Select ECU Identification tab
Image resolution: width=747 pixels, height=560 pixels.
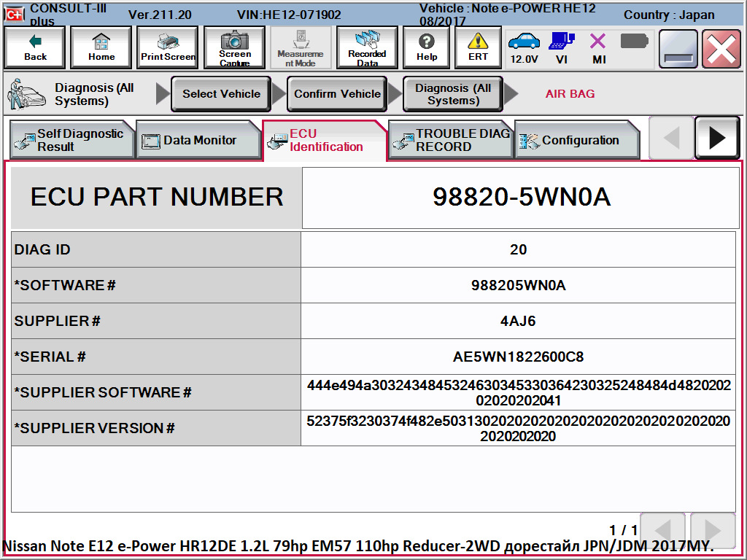[x=325, y=140]
